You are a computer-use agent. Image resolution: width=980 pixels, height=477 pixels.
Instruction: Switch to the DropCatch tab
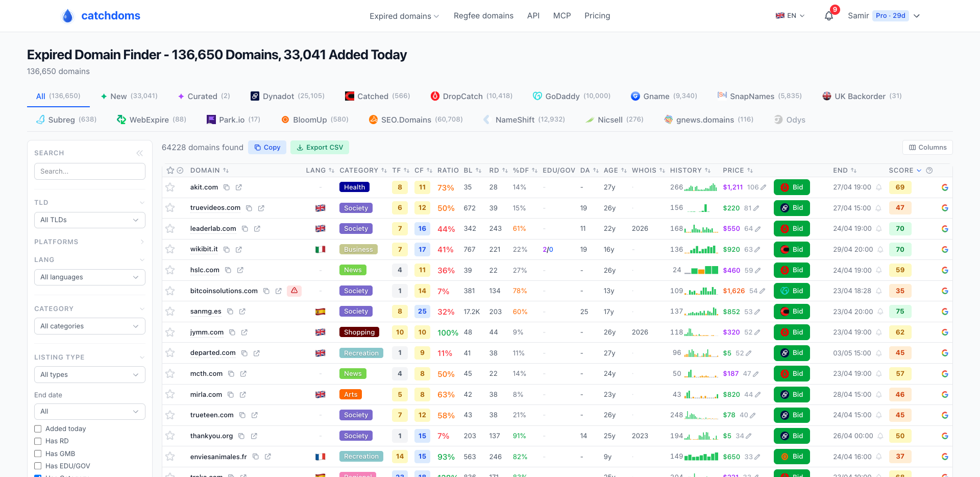(472, 96)
